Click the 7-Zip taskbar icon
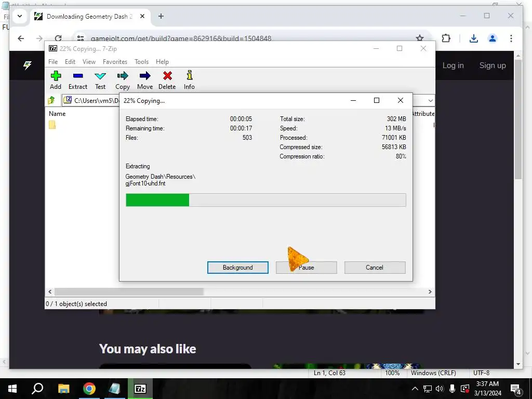Screen dimensions: 532x399 pos(140,389)
